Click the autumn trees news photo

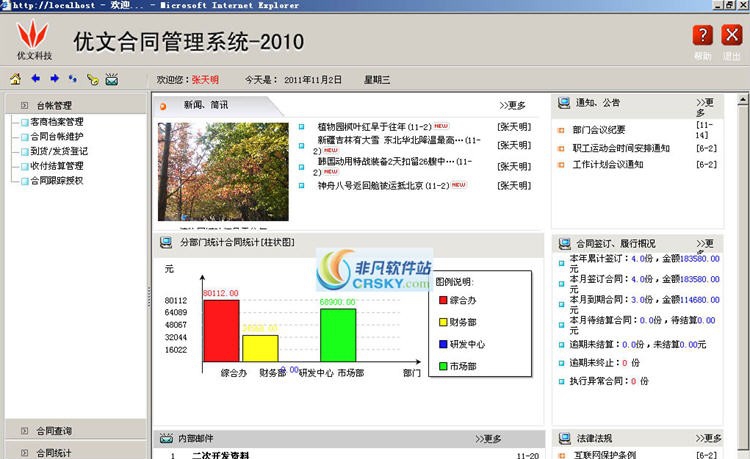point(223,172)
